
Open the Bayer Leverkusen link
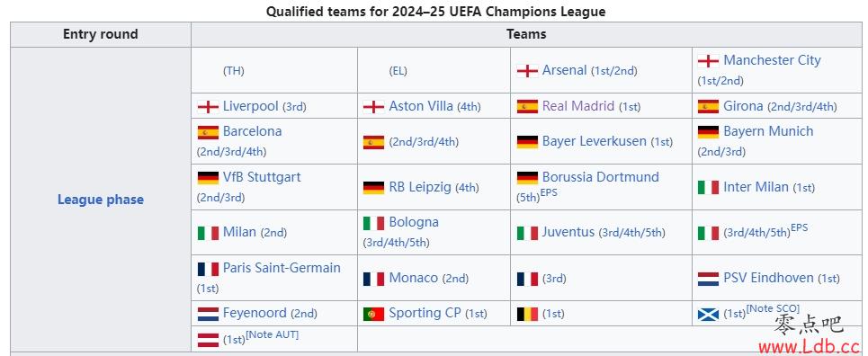click(x=594, y=141)
